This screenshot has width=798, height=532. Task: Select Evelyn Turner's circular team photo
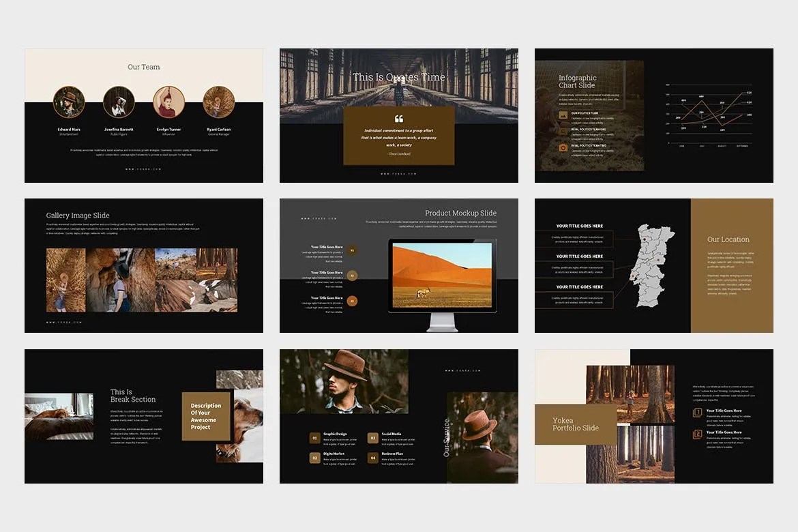point(168,102)
